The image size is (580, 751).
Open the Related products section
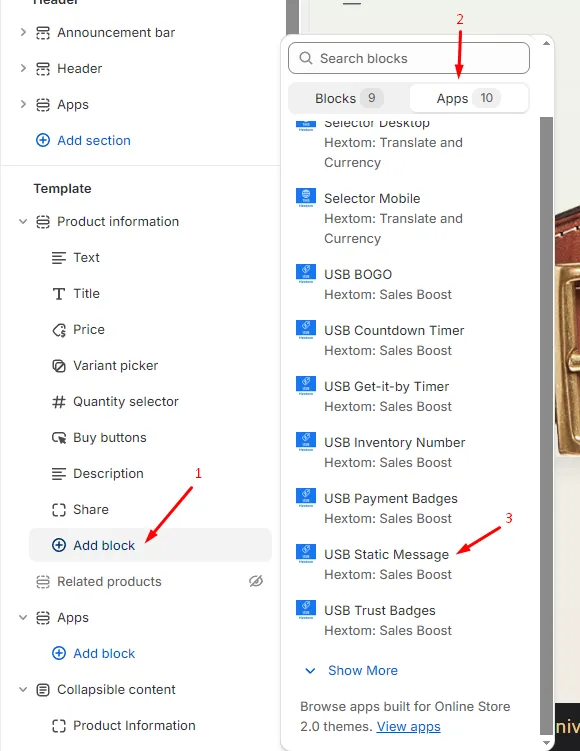pos(109,581)
